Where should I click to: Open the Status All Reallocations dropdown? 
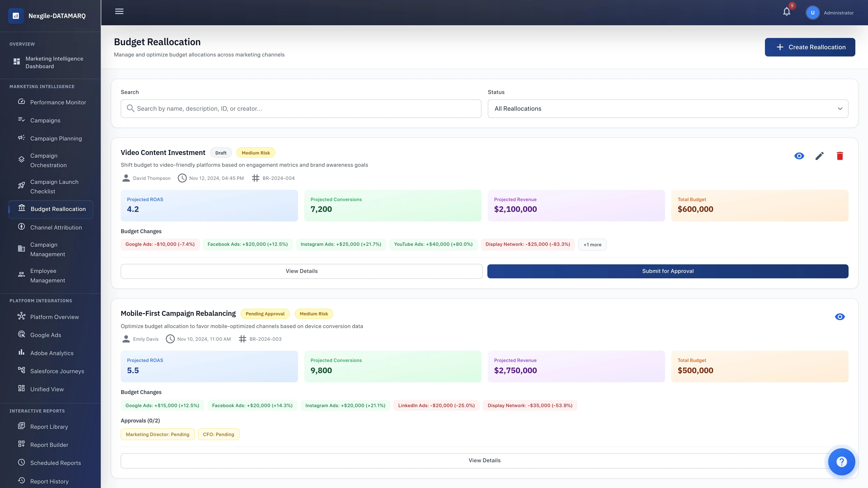(x=668, y=109)
